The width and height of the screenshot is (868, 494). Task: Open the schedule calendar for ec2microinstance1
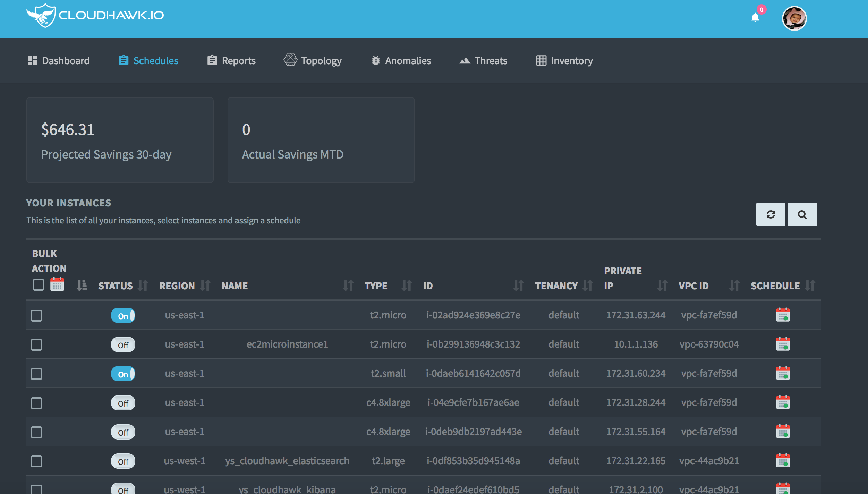click(783, 344)
